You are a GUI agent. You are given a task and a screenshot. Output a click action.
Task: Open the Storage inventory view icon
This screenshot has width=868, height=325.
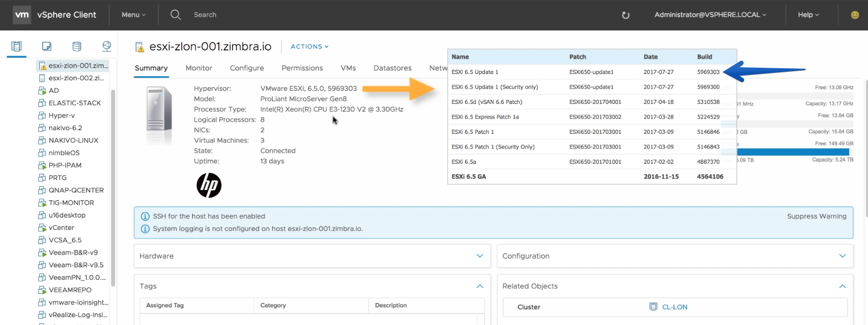tap(77, 46)
